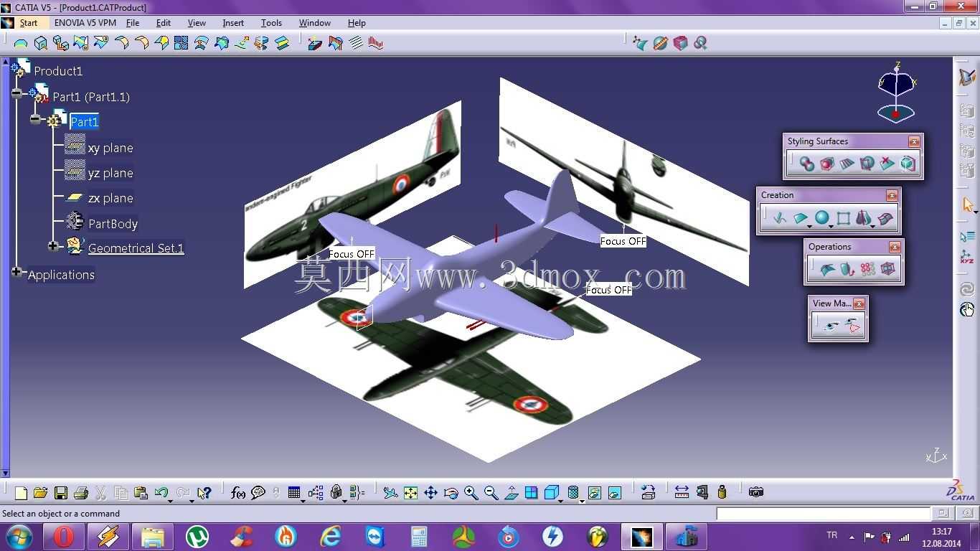Close the Styling Surfaces toolbar
Image resolution: width=980 pixels, height=551 pixels.
914,141
